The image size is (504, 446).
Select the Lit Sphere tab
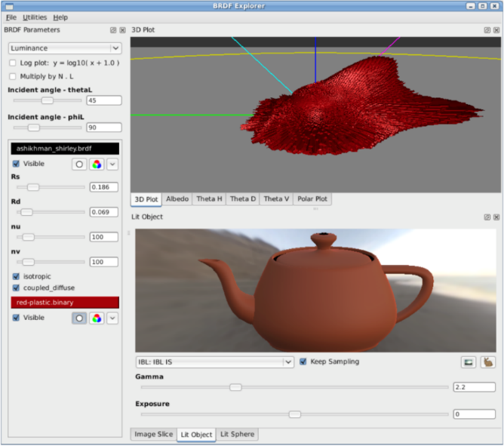(237, 435)
